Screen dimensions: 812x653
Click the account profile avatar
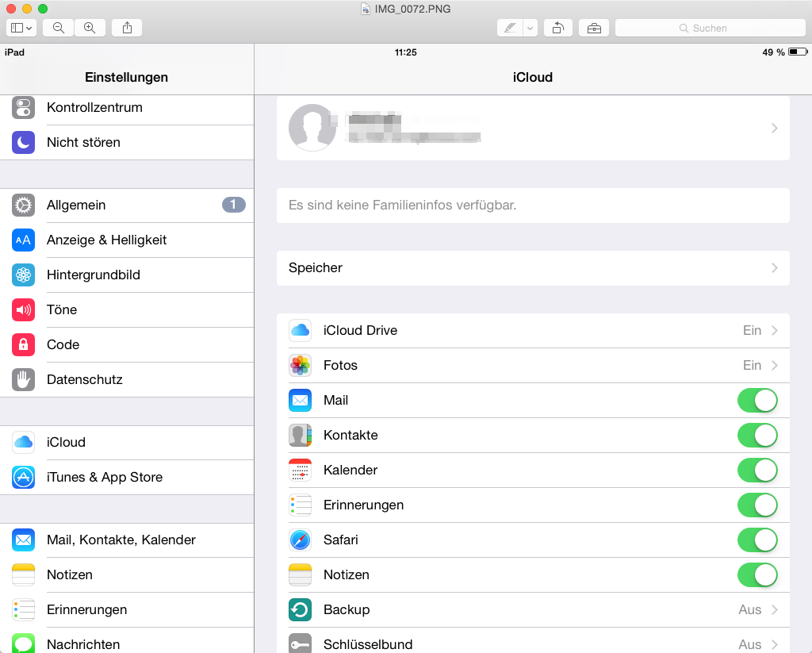click(312, 128)
